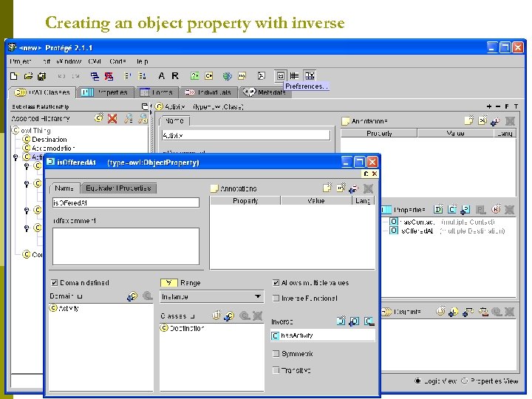Open the Window menu

[69, 61]
